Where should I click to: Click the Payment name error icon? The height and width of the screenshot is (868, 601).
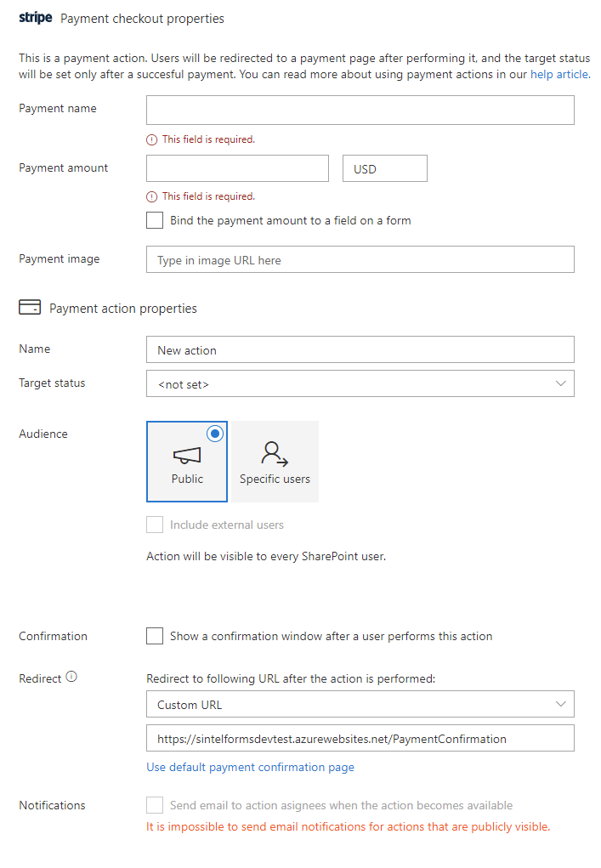click(152, 139)
